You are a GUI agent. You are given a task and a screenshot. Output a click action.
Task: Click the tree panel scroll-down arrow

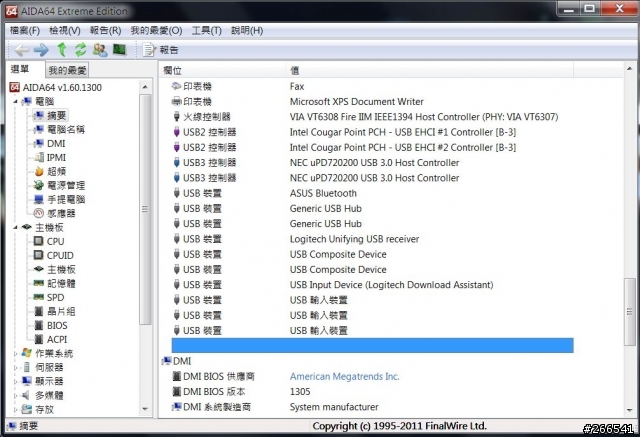pos(145,409)
